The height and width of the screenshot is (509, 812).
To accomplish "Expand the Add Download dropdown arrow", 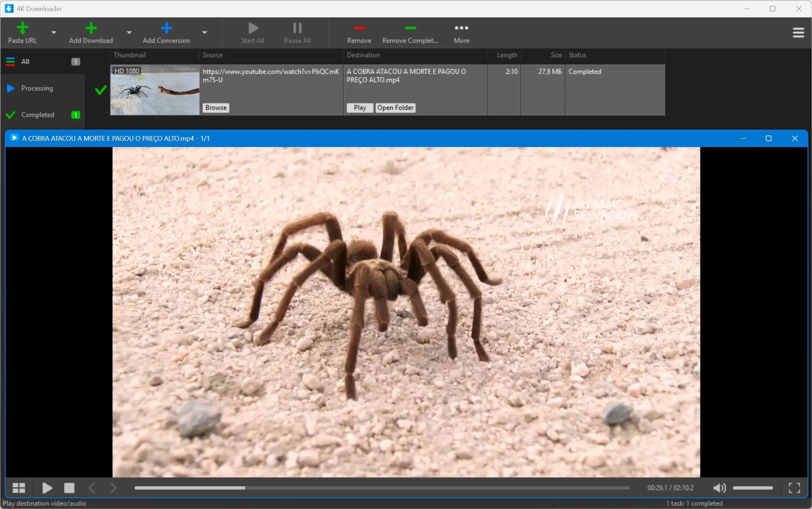I will 129,33.
